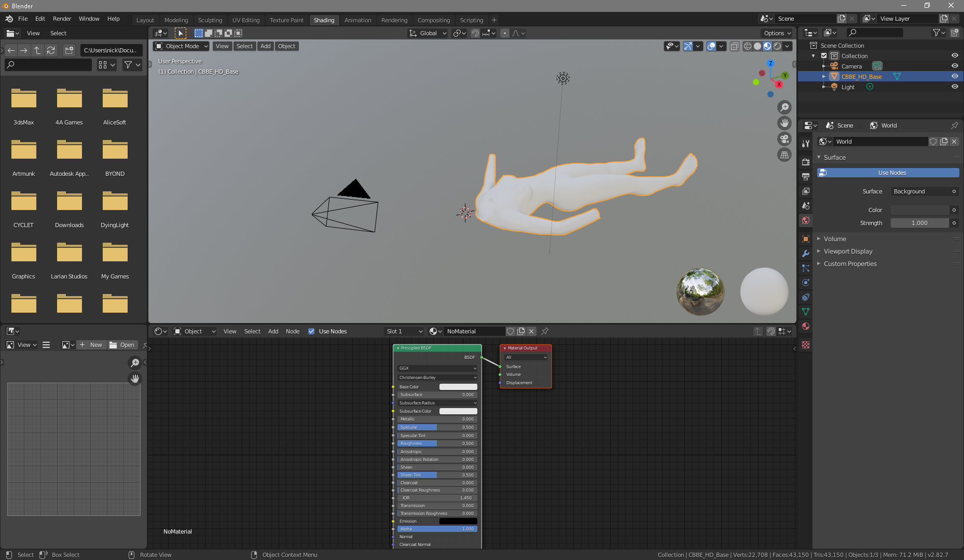Open the Texture properties checkerboard tab

pyautogui.click(x=805, y=345)
